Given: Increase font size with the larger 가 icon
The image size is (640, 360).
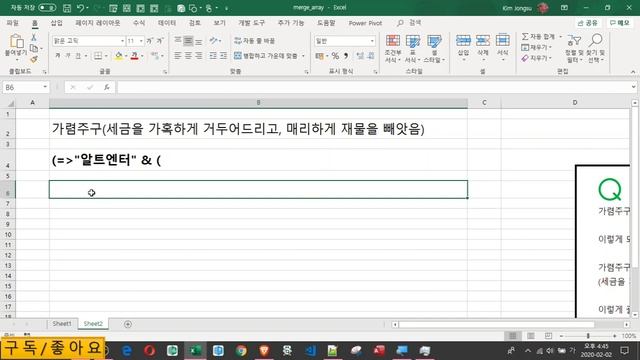Looking at the screenshot, I should (x=150, y=41).
